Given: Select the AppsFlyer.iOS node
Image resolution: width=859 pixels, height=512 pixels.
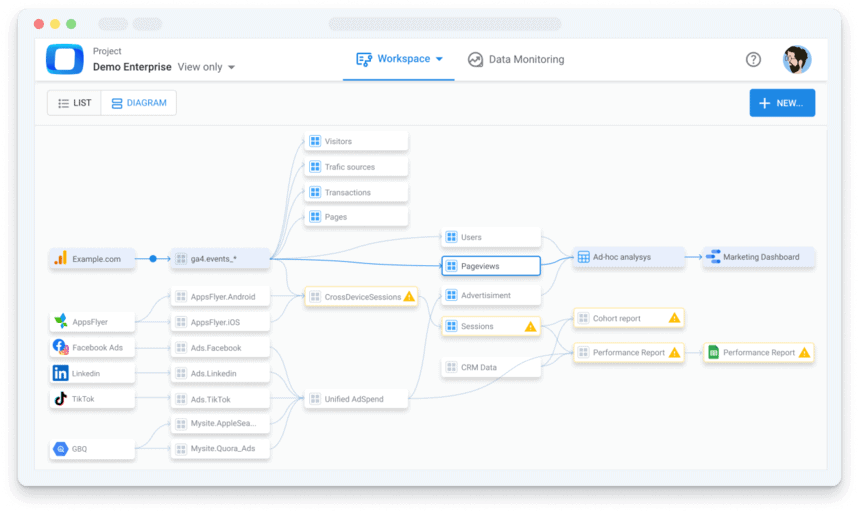Looking at the screenshot, I should pyautogui.click(x=220, y=322).
